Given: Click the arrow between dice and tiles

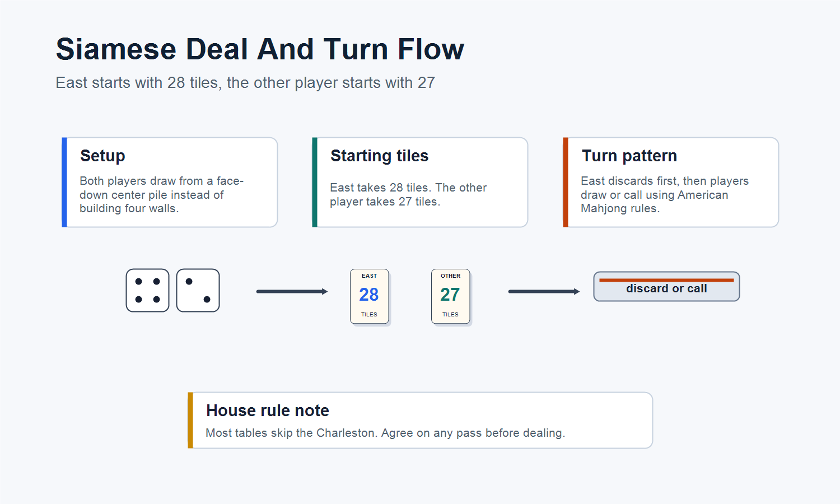Looking at the screenshot, I should (292, 291).
